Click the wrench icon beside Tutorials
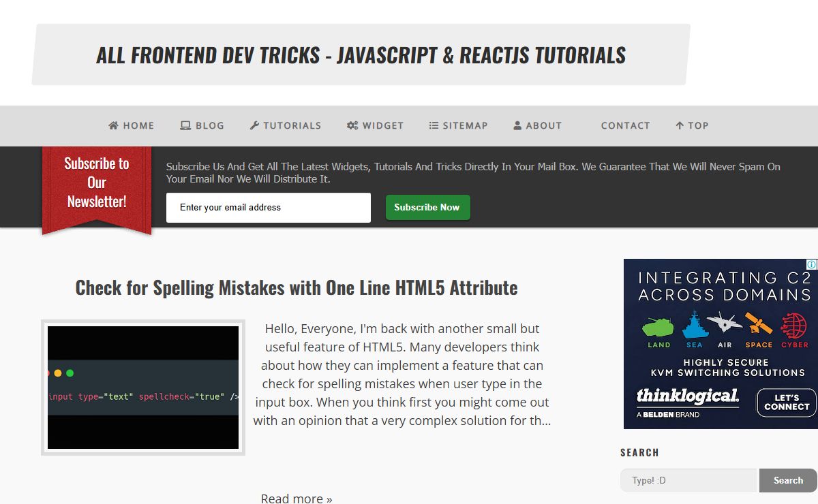 (254, 126)
